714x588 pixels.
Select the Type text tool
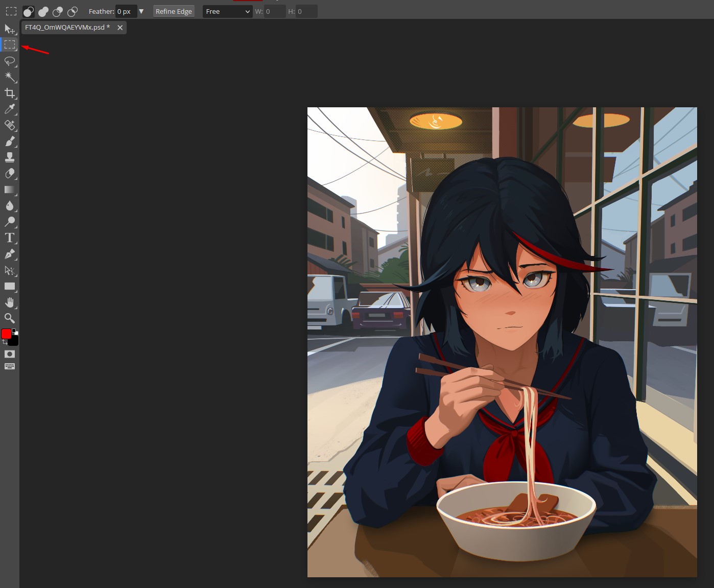tap(10, 238)
